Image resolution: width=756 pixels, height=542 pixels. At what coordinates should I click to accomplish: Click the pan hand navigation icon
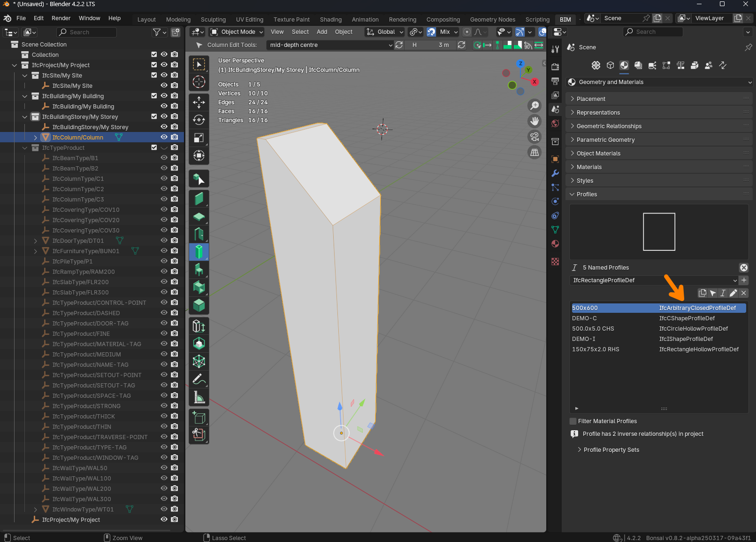pyautogui.click(x=535, y=121)
